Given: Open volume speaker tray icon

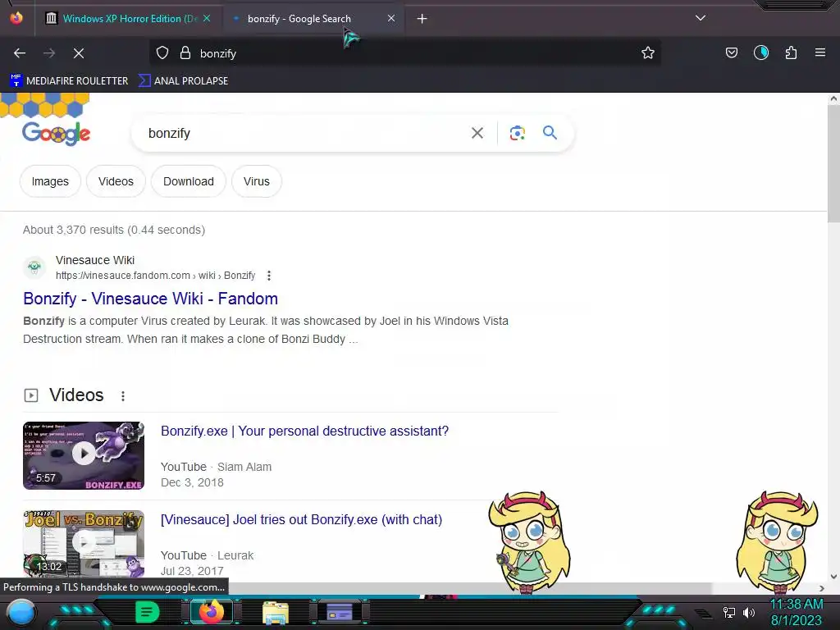Looking at the screenshot, I should pyautogui.click(x=749, y=612).
